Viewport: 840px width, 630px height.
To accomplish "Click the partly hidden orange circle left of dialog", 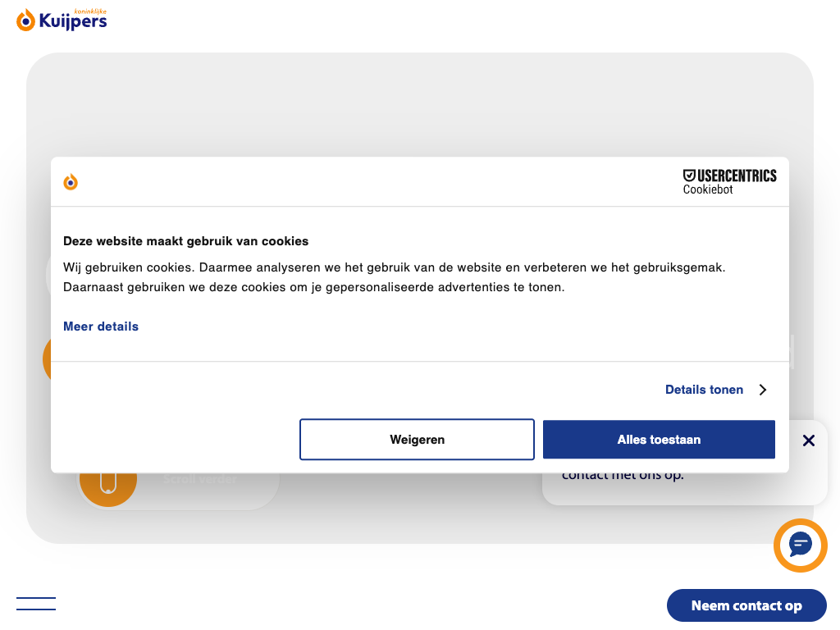I will click(47, 359).
